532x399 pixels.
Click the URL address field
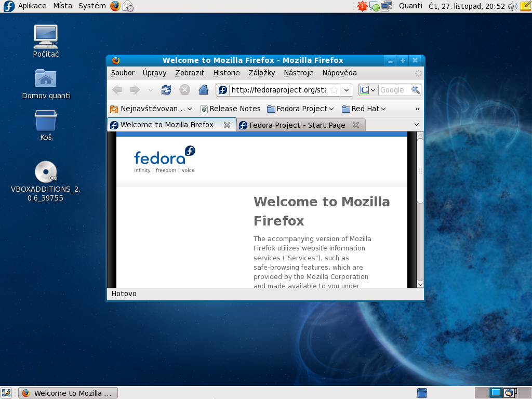point(279,90)
